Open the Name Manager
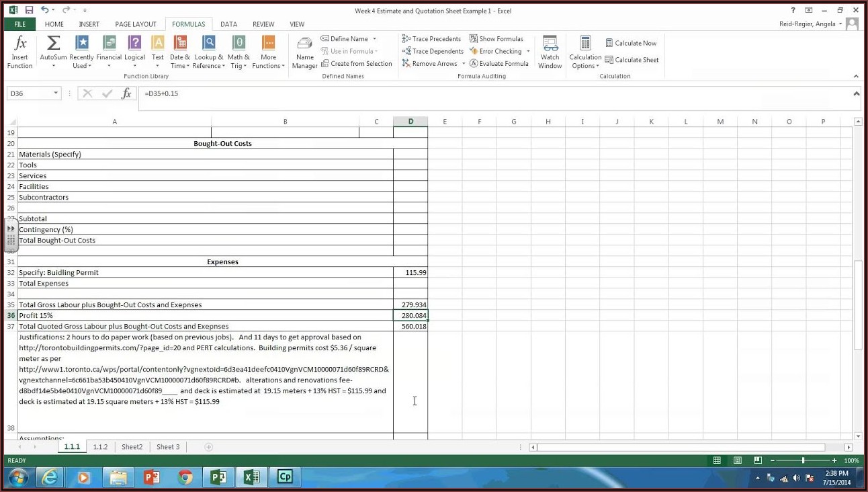The image size is (868, 492). (304, 52)
